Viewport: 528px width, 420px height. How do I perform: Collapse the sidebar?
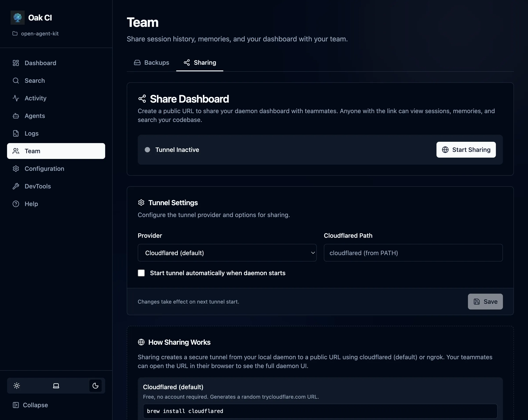tap(30, 405)
